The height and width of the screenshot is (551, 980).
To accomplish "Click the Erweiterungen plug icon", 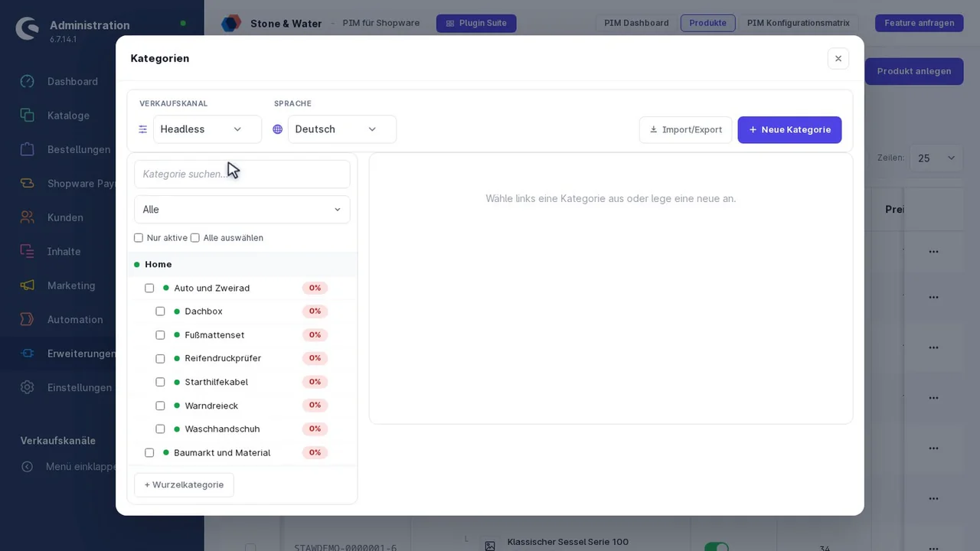I will [x=28, y=354].
